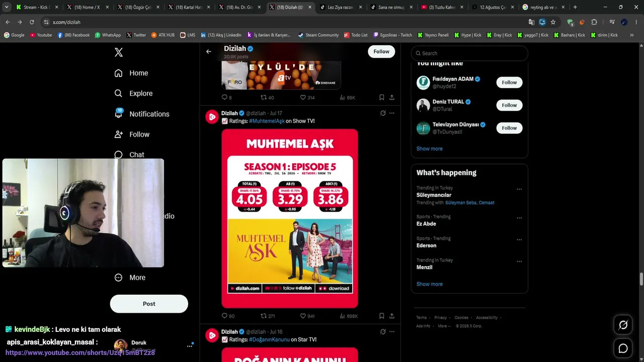Show more trending topics
Viewport: 644px width, 362px height.
tap(430, 284)
